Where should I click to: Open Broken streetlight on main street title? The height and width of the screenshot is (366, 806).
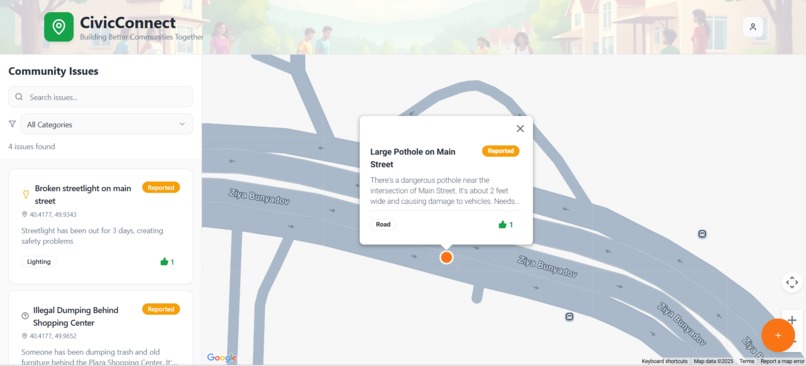(x=83, y=194)
